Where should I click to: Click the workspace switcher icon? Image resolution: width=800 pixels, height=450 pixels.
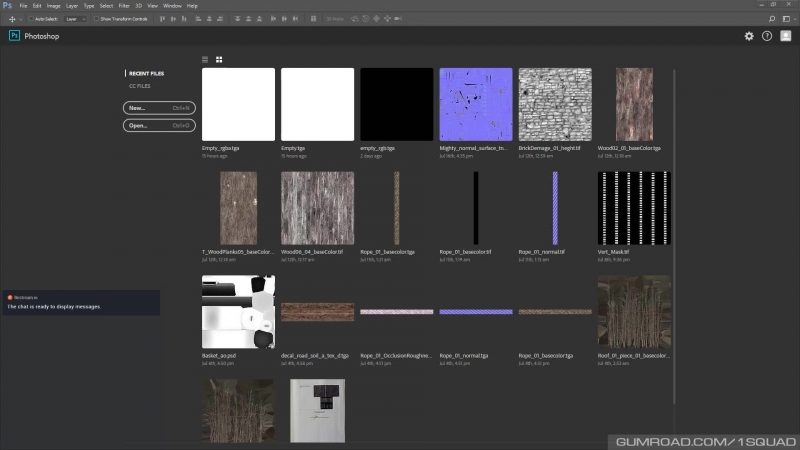pos(786,19)
